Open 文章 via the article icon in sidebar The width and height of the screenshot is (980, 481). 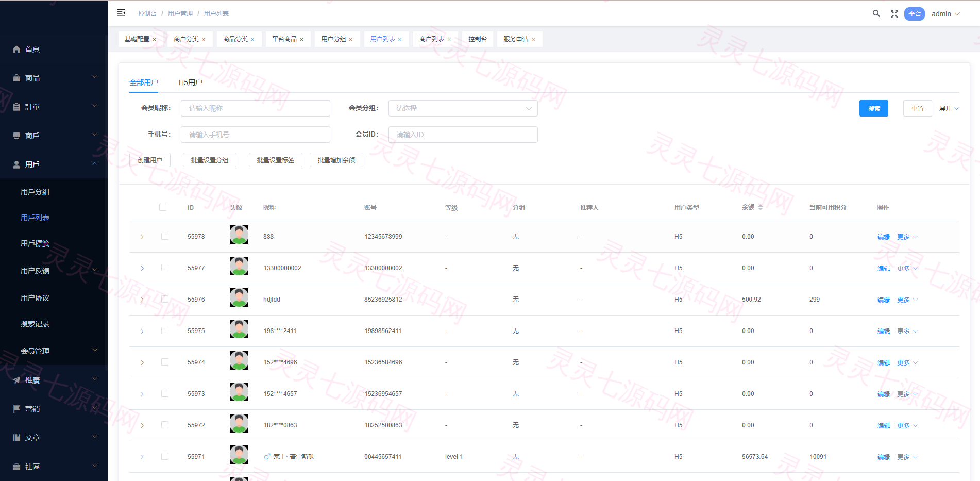point(16,438)
